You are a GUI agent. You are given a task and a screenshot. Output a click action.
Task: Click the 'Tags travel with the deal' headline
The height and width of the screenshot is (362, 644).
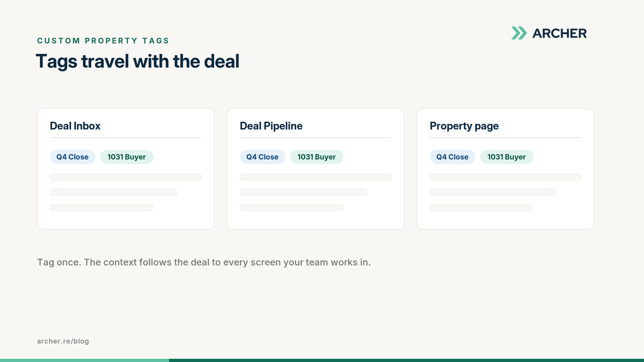[x=137, y=61]
